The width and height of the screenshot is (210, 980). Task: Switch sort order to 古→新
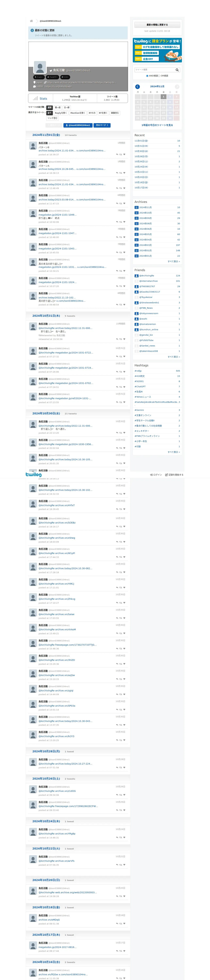coord(67,108)
